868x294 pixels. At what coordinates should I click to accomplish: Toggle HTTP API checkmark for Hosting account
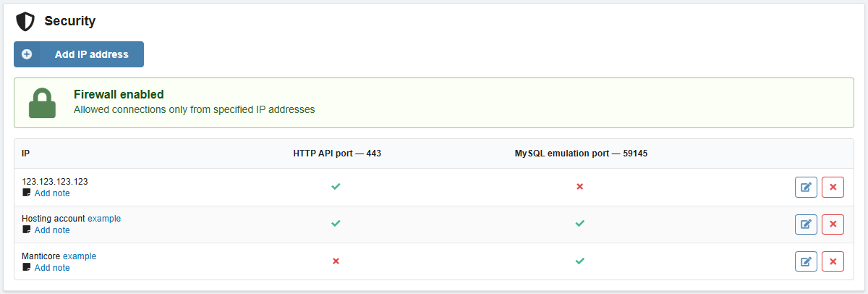tap(336, 224)
